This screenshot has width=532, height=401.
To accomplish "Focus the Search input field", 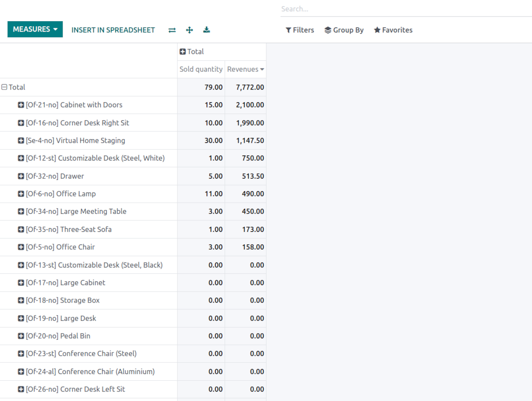I will coord(405,9).
